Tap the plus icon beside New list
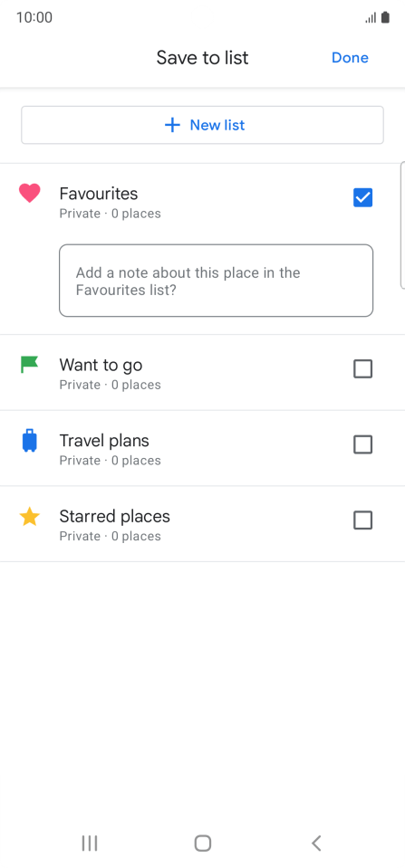 (172, 125)
